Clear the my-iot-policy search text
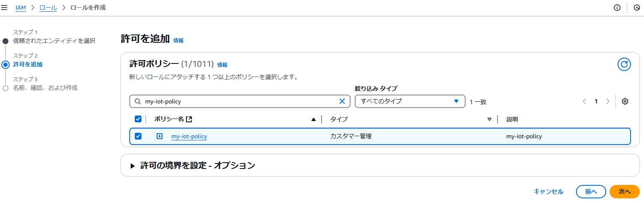Viewport: 644px width, 203px height. click(x=342, y=101)
